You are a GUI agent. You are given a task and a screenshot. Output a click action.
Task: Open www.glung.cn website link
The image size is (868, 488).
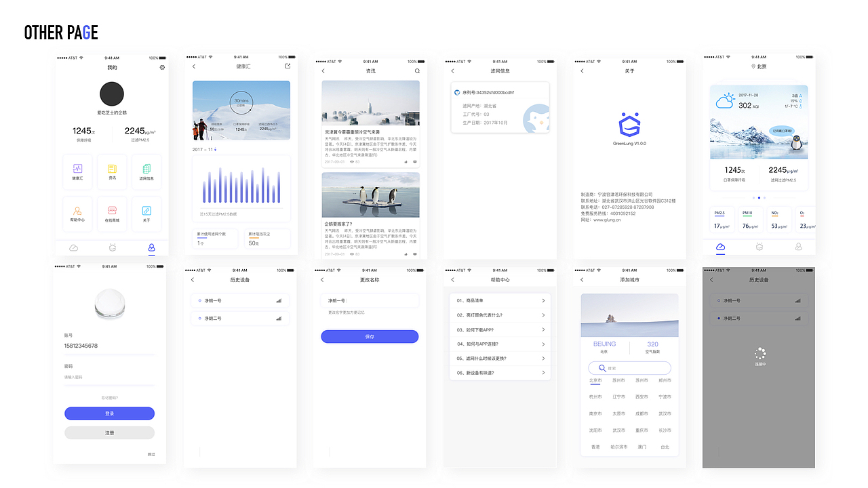tap(607, 220)
